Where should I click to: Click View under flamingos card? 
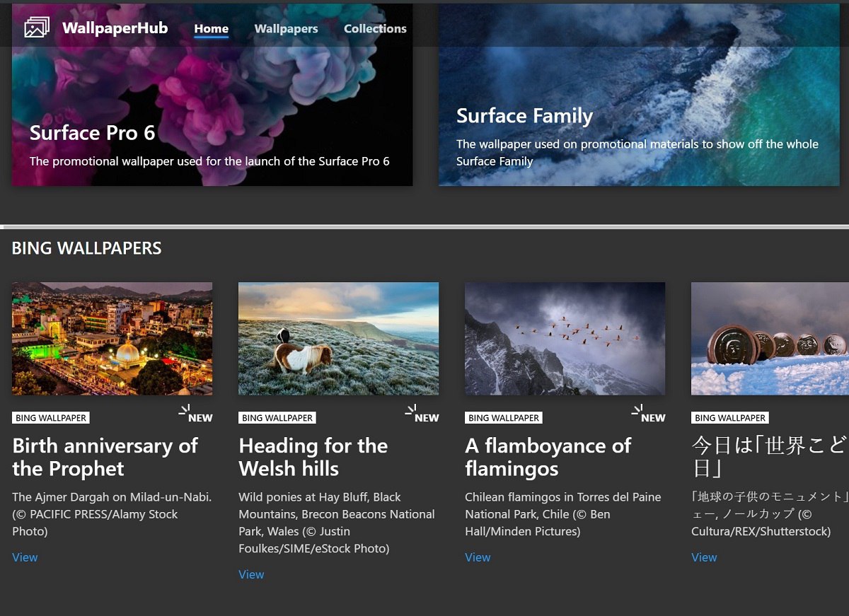[x=478, y=557]
